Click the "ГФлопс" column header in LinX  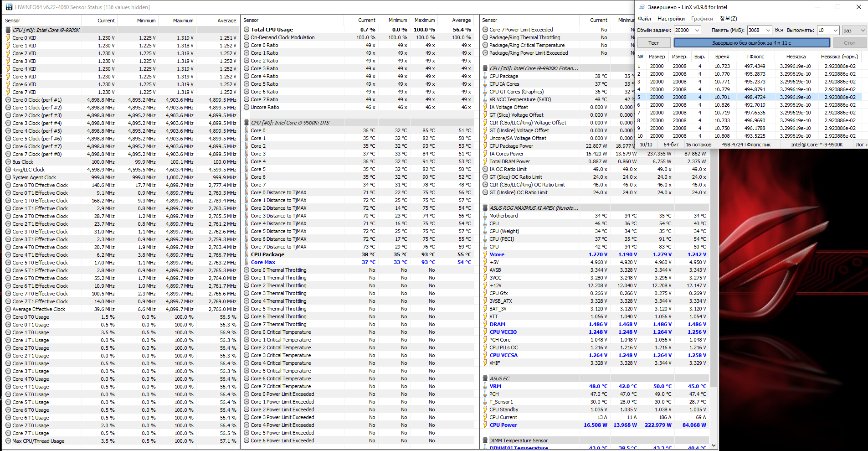(x=755, y=57)
